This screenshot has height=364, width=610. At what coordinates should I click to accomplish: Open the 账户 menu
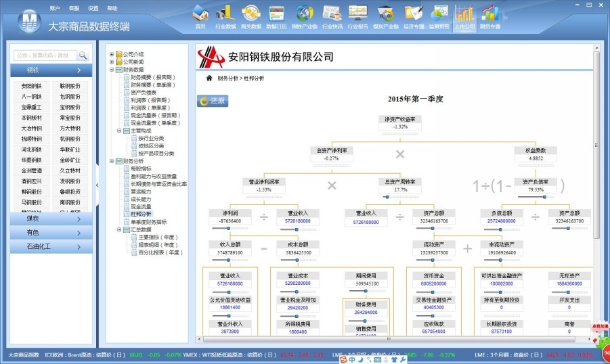click(x=55, y=8)
